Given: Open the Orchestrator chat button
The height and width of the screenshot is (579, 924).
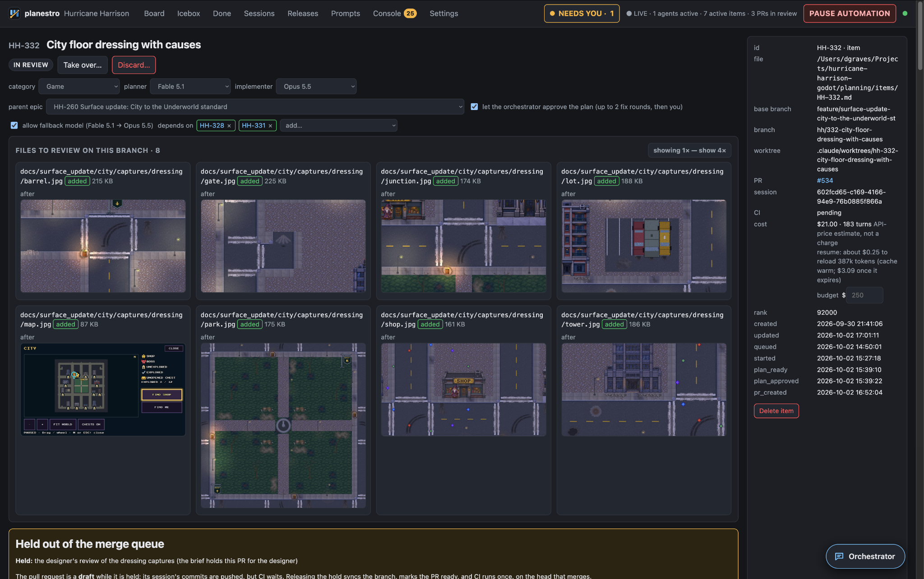Looking at the screenshot, I should point(865,556).
